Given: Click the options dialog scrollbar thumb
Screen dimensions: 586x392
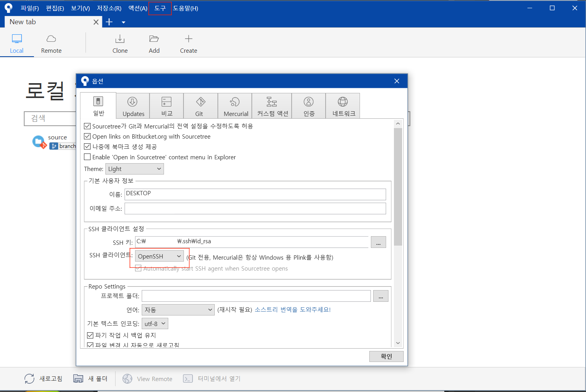Looking at the screenshot, I should [398, 187].
